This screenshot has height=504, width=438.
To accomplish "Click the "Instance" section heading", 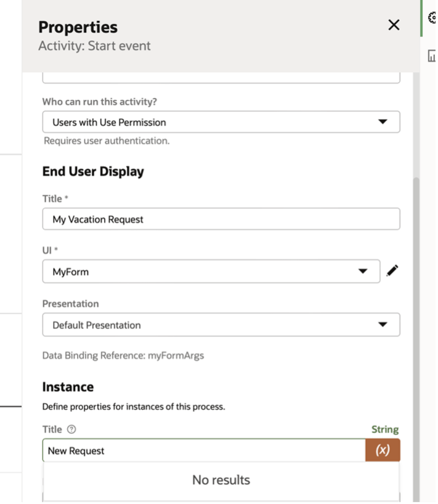I will (68, 387).
